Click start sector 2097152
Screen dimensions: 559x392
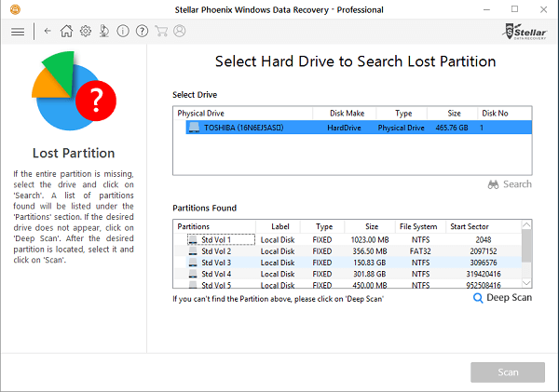pyautogui.click(x=484, y=251)
